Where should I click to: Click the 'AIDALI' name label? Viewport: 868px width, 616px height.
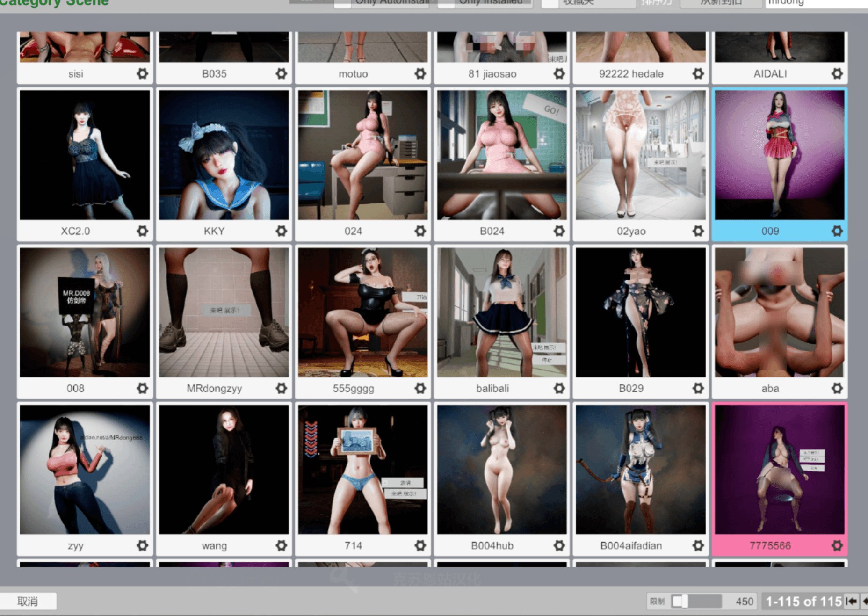click(770, 74)
